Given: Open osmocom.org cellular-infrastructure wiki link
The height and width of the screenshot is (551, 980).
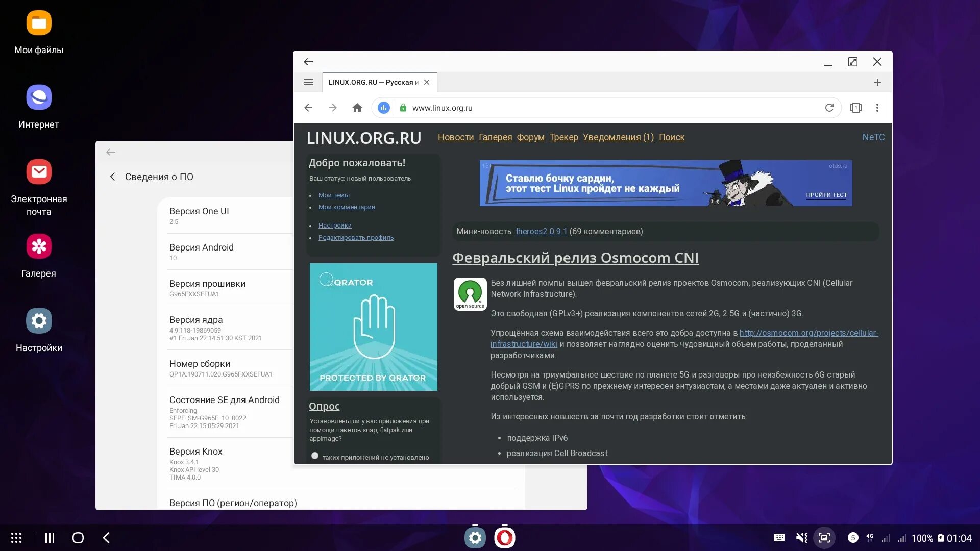Looking at the screenshot, I should point(684,338).
